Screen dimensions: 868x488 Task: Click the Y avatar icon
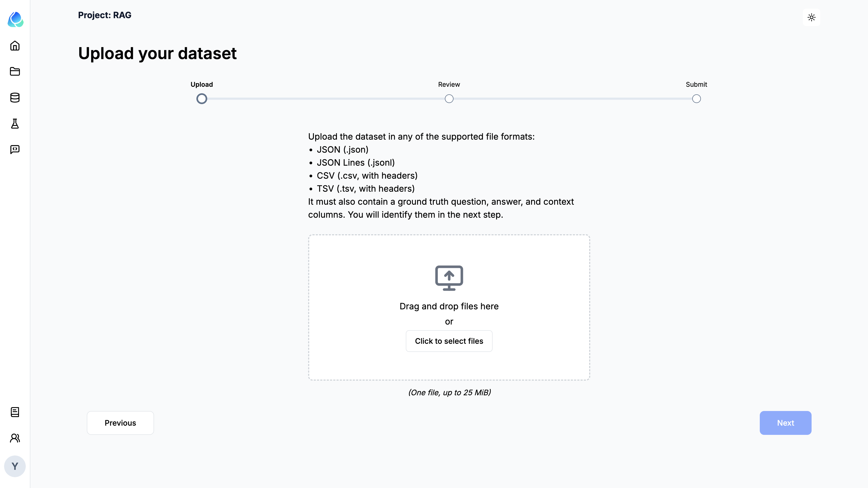[x=14, y=467]
